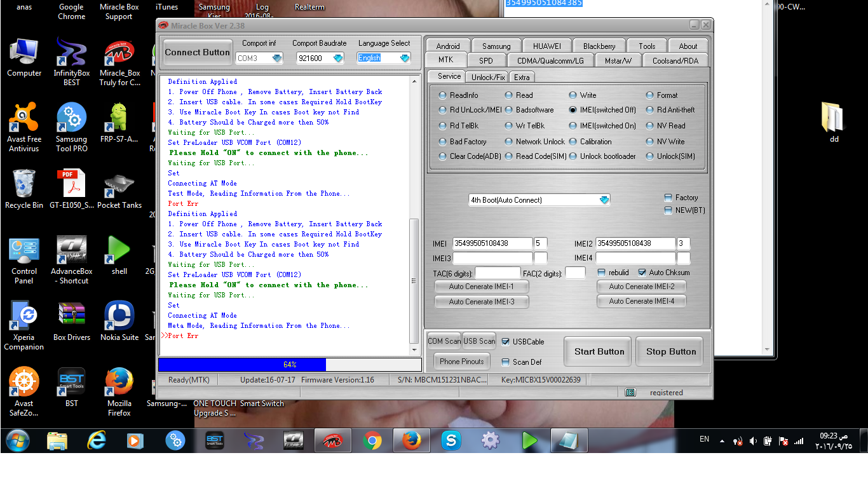Open Extra sub-tab

(x=522, y=77)
